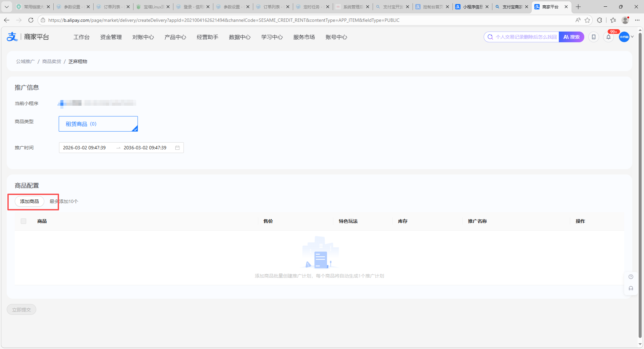Viewport: 644px width, 349px height.
Task: Click the mobile phone icon in header
Action: tap(594, 37)
